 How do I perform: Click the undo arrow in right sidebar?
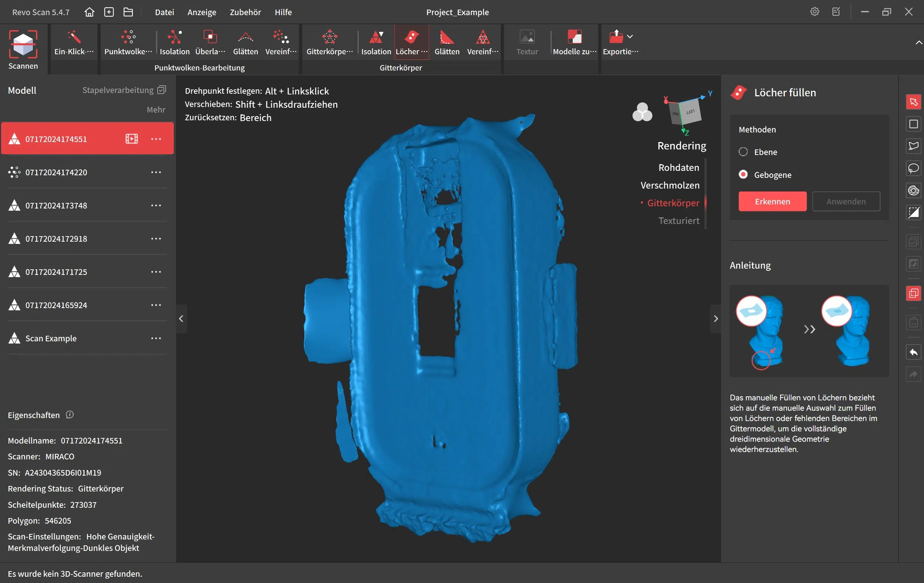(913, 352)
